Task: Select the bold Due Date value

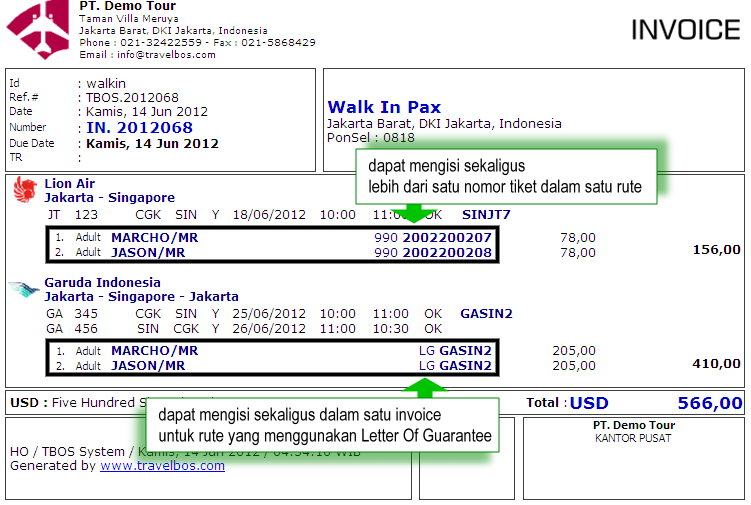Action: point(152,144)
